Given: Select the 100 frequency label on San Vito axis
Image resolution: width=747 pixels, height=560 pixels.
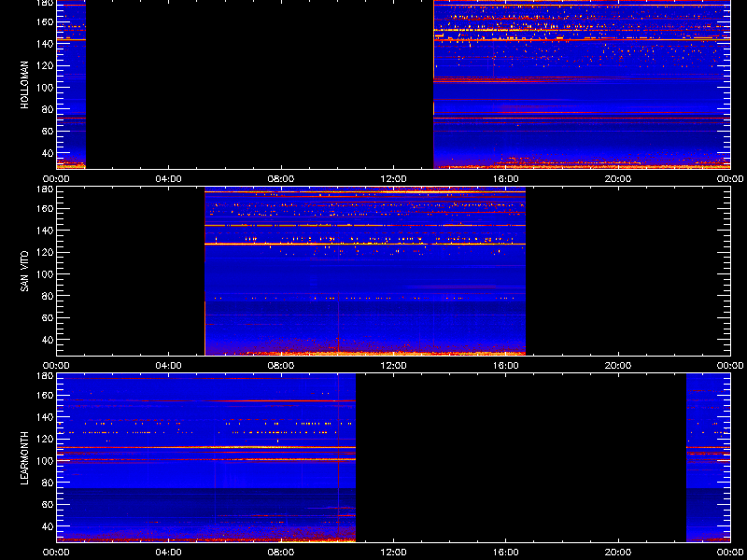Looking at the screenshot, I should [46, 273].
